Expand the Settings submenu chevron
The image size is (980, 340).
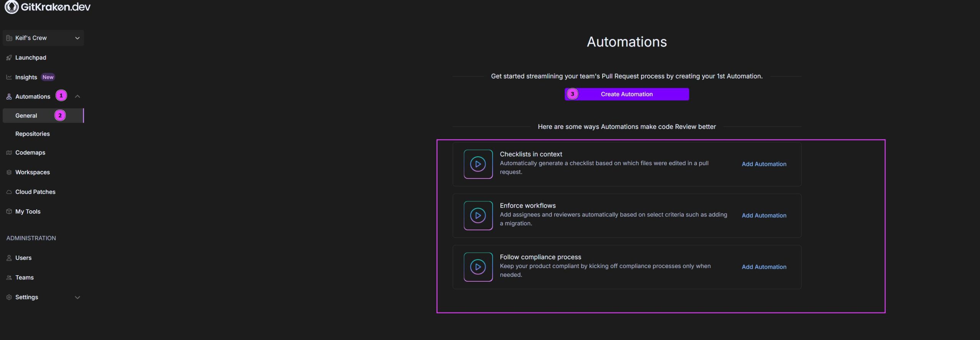click(x=77, y=297)
